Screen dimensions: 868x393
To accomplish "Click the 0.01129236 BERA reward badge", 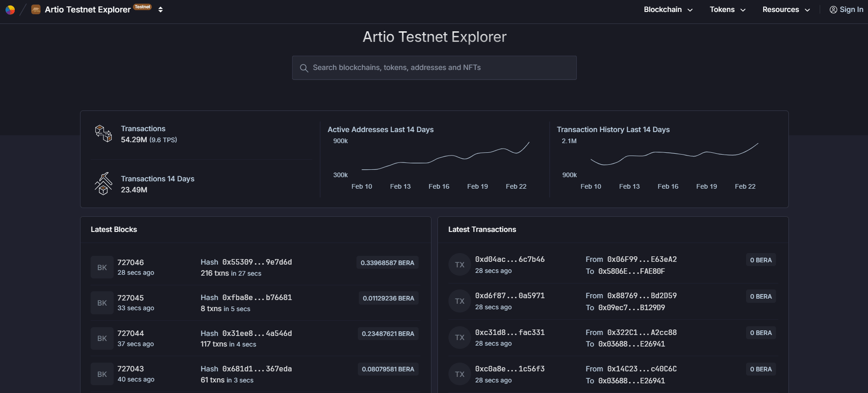I will click(388, 298).
